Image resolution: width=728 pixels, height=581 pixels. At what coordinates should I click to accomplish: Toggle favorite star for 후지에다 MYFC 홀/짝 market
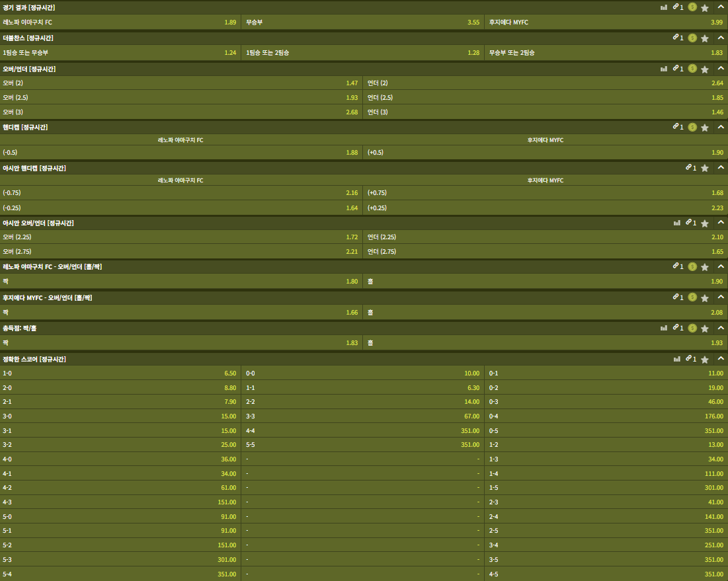pos(705,298)
